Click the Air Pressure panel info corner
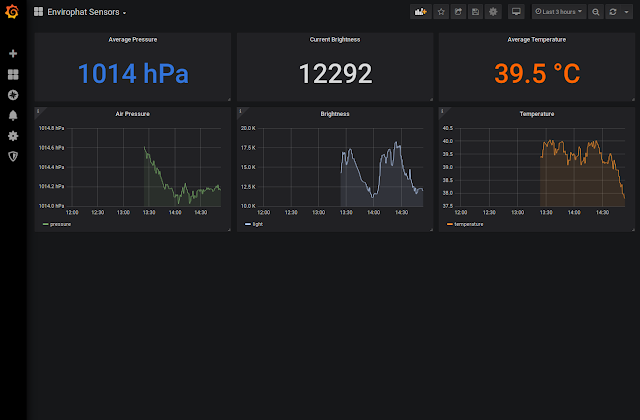The image size is (640, 420). (x=38, y=111)
